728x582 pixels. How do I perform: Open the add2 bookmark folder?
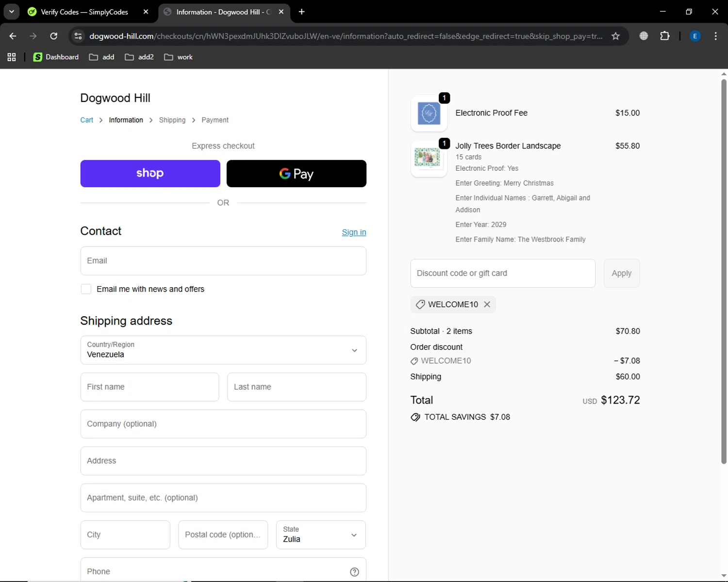(139, 57)
